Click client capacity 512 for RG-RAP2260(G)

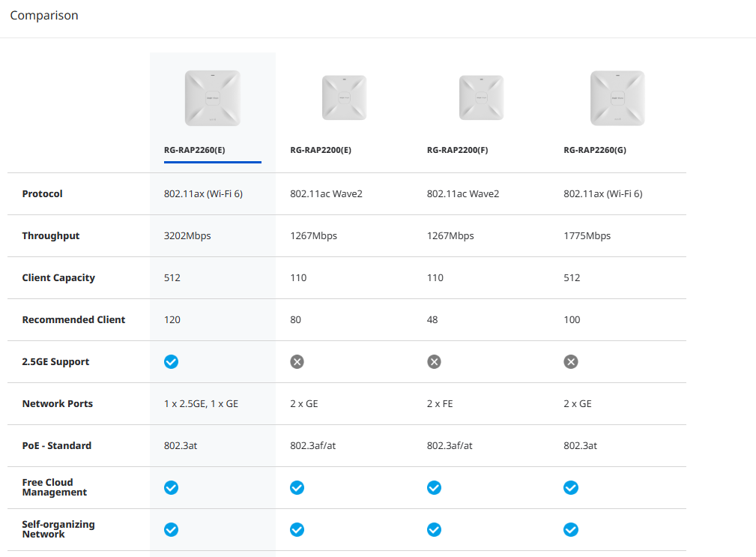click(x=572, y=278)
